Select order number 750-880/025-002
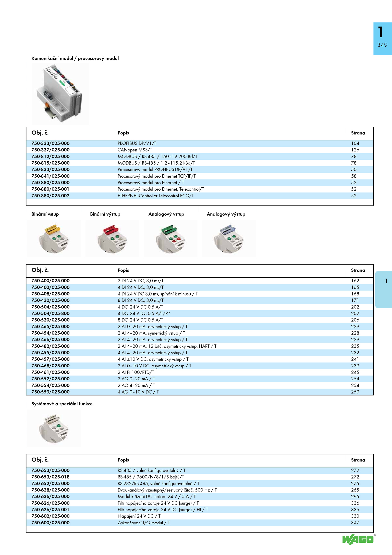 coord(50,196)
